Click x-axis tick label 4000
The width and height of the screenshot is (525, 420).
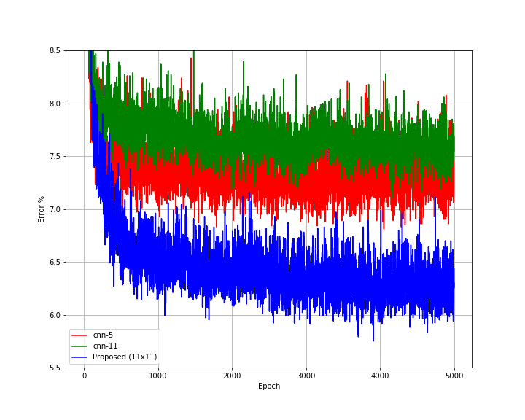(380, 376)
